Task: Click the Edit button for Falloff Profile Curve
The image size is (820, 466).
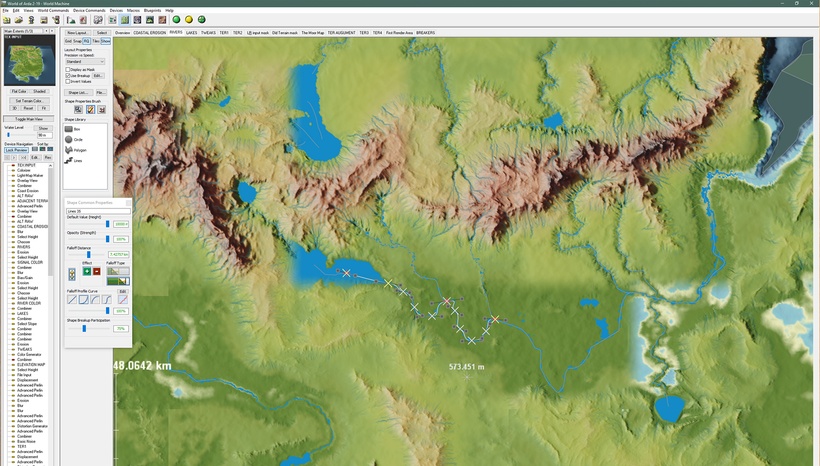Action: [123, 291]
